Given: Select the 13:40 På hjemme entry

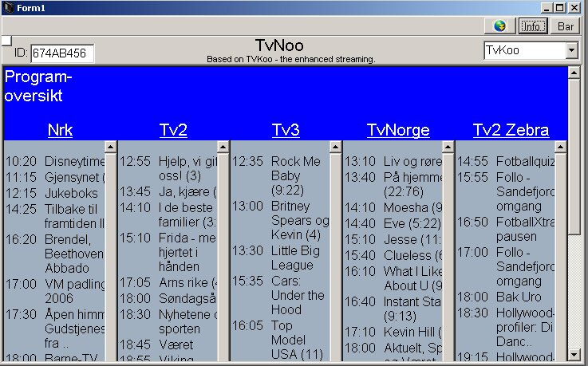Looking at the screenshot, I should coord(393,184).
